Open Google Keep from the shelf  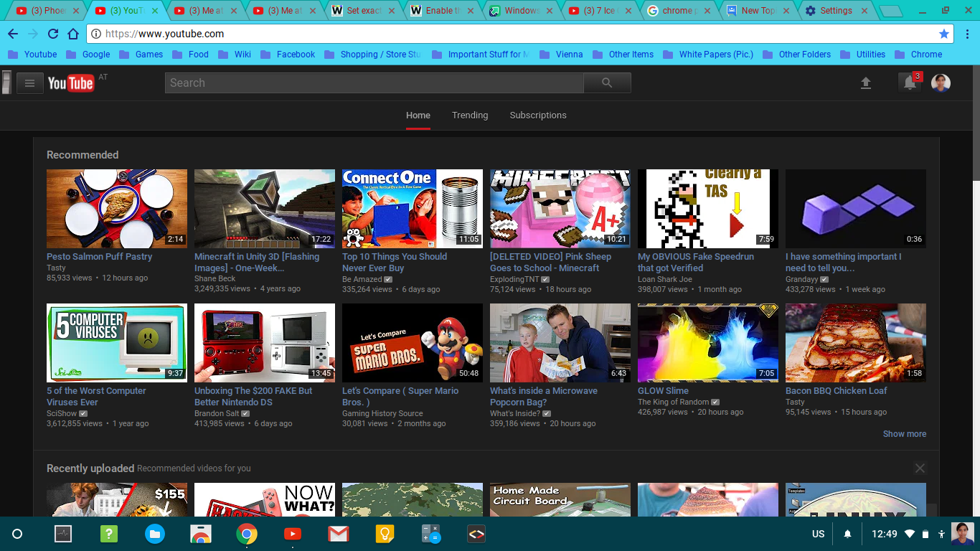385,534
